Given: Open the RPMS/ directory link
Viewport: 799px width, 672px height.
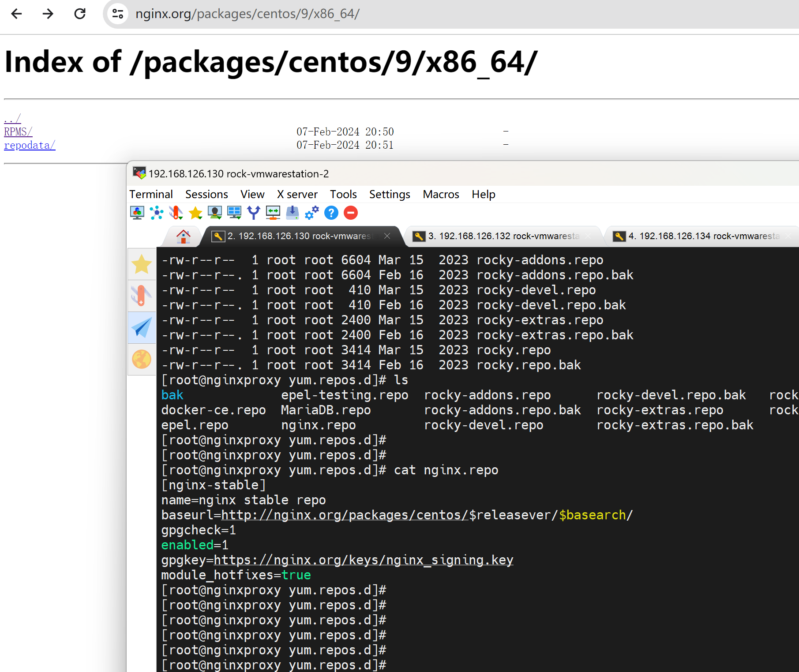Looking at the screenshot, I should pyautogui.click(x=18, y=132).
